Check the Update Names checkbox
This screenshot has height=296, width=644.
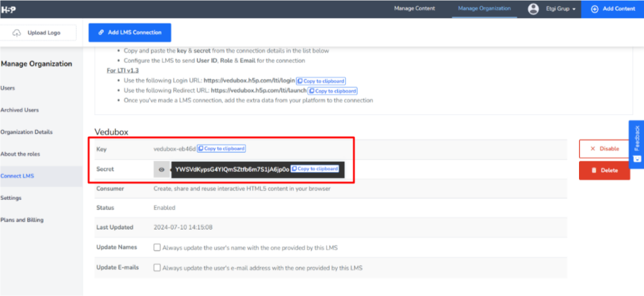[x=157, y=247]
